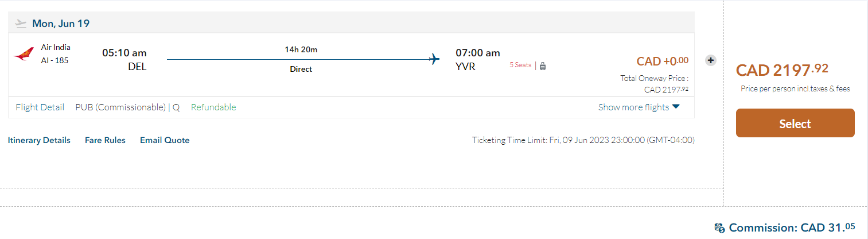
Task: Click the PUB (Commissionable) fare type text
Action: pos(120,107)
